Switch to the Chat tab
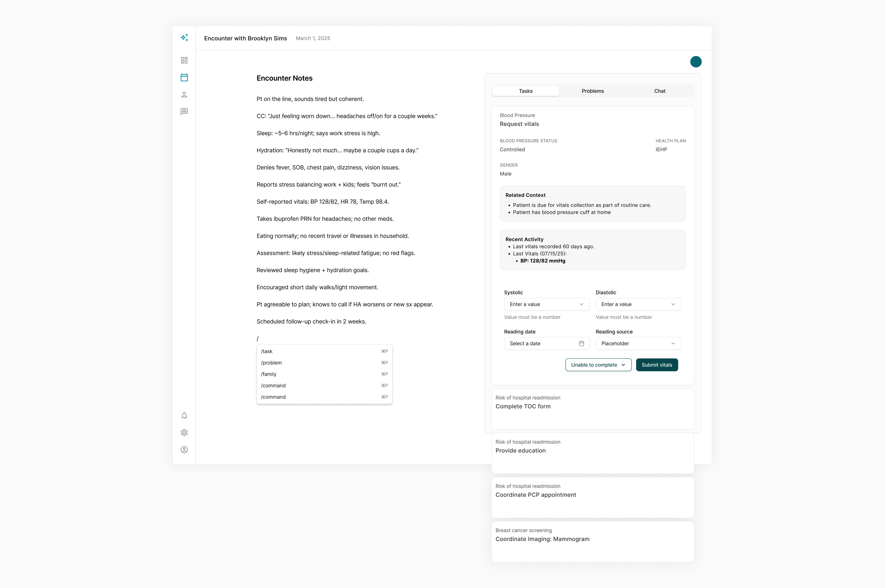This screenshot has height=588, width=885. (660, 91)
